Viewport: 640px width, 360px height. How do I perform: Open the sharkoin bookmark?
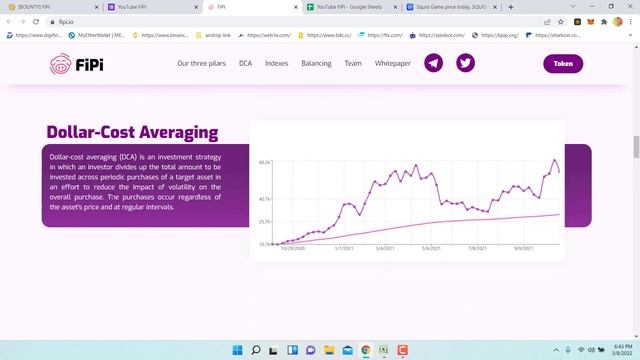point(553,36)
